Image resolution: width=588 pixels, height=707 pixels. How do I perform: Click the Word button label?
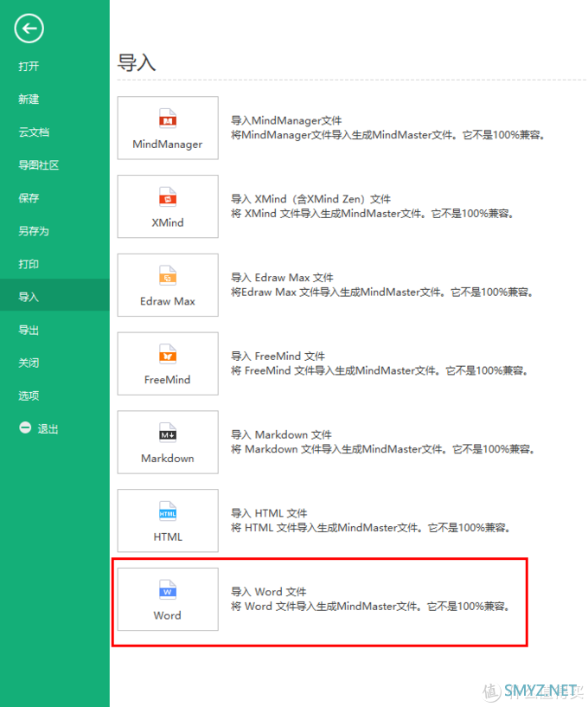[x=168, y=615]
